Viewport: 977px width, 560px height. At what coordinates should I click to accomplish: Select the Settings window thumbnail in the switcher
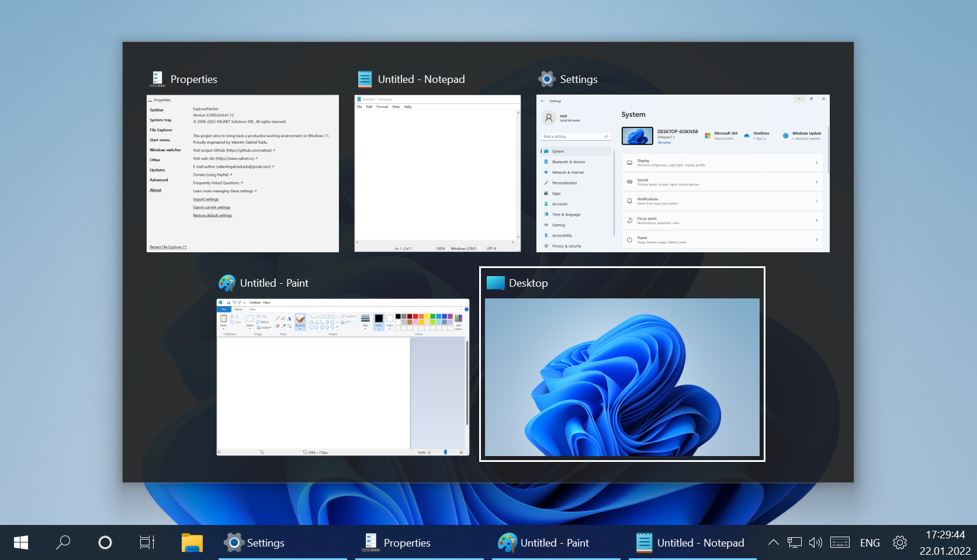(682, 173)
